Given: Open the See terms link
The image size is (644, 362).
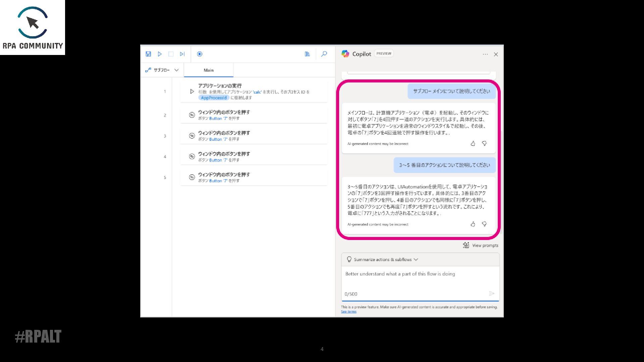Looking at the screenshot, I should click(x=348, y=311).
